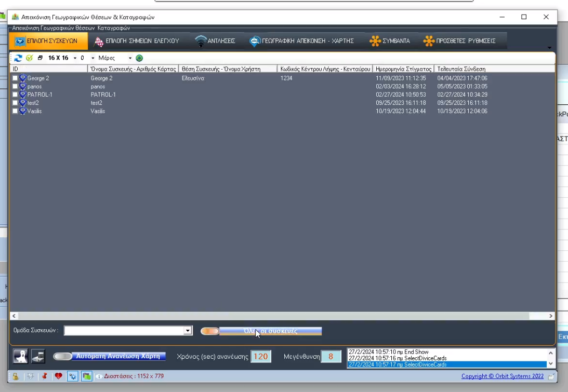Select the Vasilis device checkbox

(x=15, y=111)
